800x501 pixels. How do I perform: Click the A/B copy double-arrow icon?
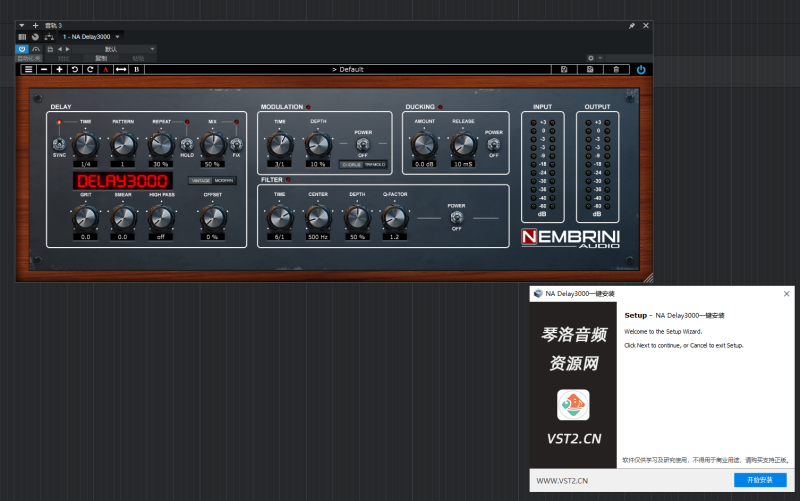coord(121,69)
